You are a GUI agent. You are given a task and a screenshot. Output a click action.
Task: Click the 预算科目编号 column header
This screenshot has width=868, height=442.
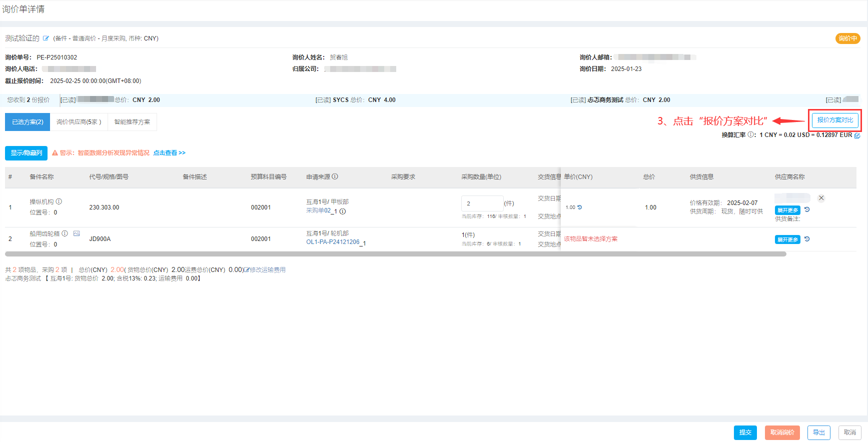click(x=269, y=177)
